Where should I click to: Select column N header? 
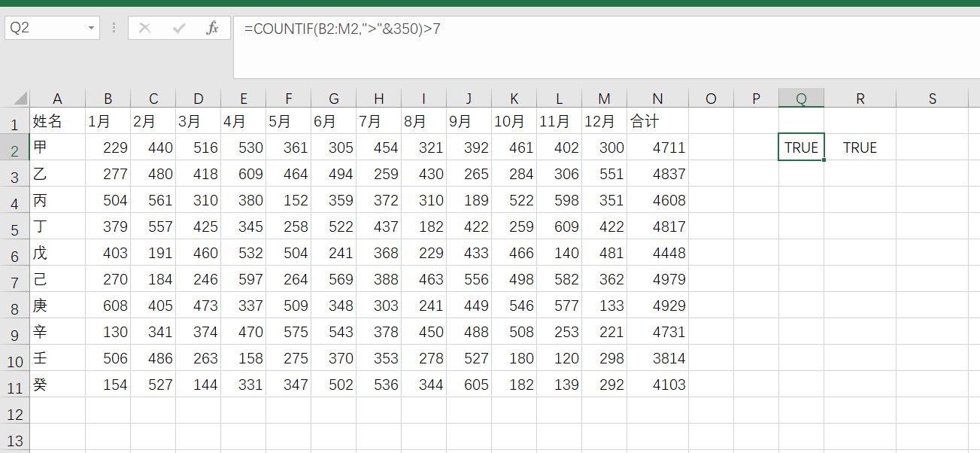click(x=658, y=99)
